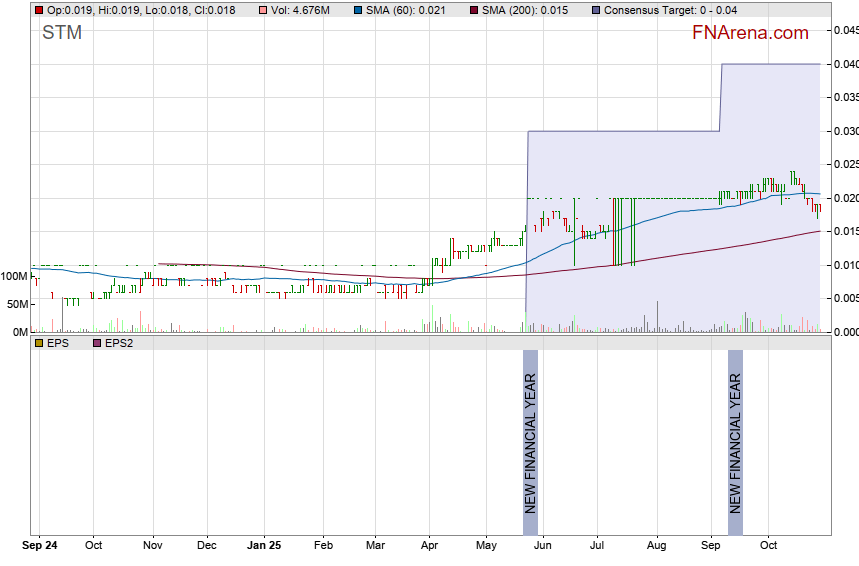The width and height of the screenshot is (859, 566).
Task: Select the STM ticker label
Action: [62, 33]
